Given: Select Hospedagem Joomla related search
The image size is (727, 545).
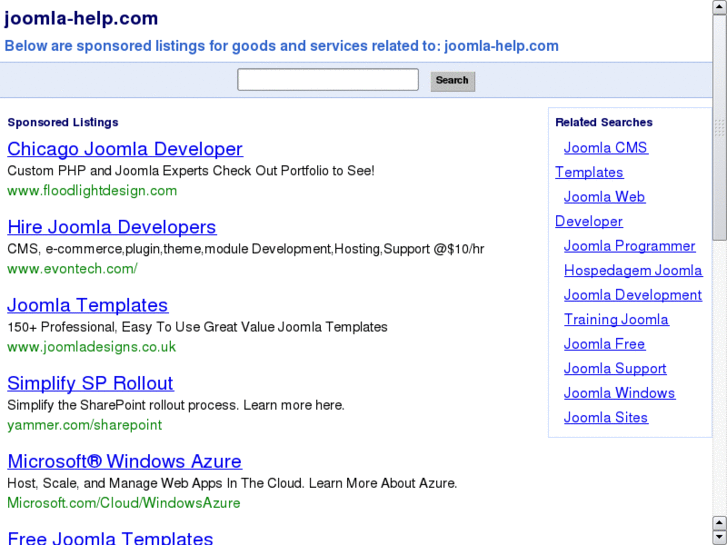Looking at the screenshot, I should (633, 270).
